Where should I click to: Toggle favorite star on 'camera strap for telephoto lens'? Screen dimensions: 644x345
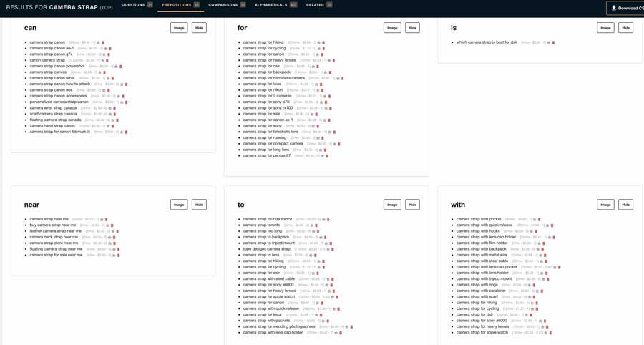point(330,132)
